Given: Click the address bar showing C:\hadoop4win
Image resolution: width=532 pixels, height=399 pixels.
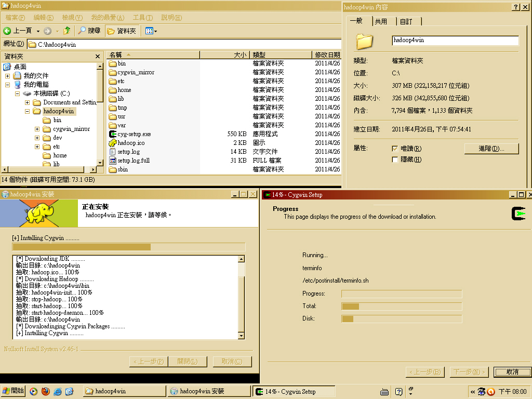Looking at the screenshot, I should (184, 45).
